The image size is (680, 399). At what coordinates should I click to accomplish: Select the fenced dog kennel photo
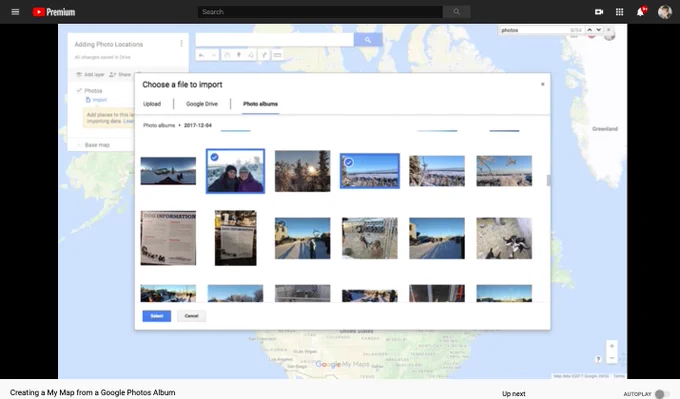pyautogui.click(x=369, y=238)
